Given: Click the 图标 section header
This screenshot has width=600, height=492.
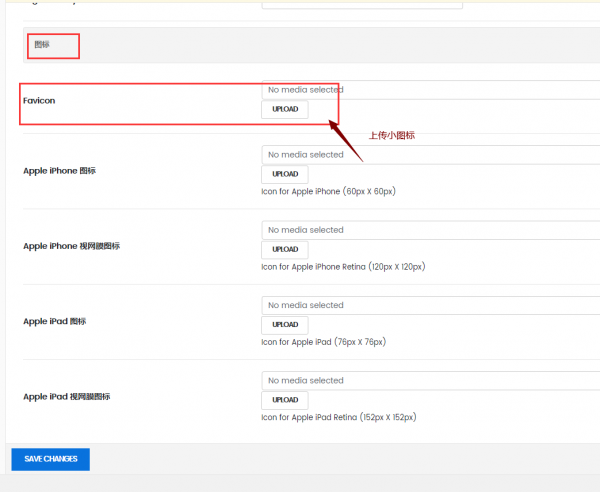Looking at the screenshot, I should pyautogui.click(x=42, y=44).
